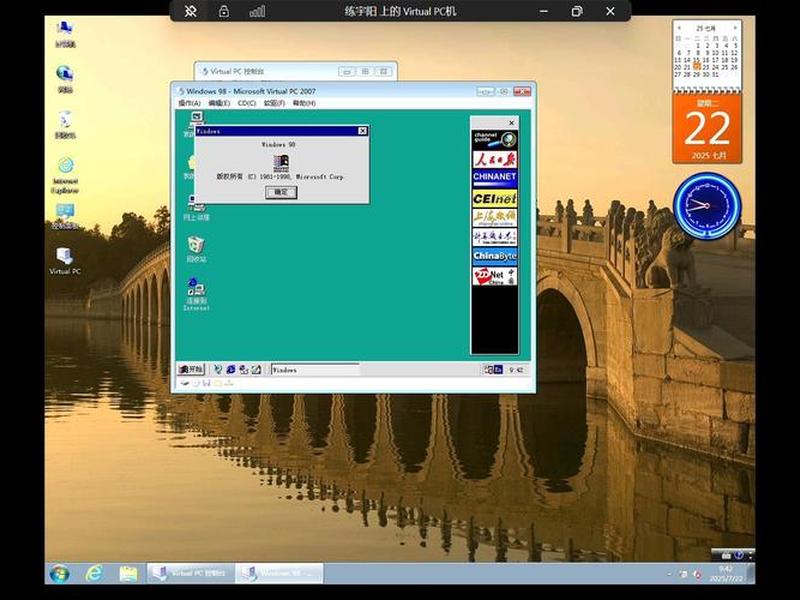The height and width of the screenshot is (600, 800).
Task: Switch to Windows 98 taskbar button on host
Action: click(x=279, y=573)
